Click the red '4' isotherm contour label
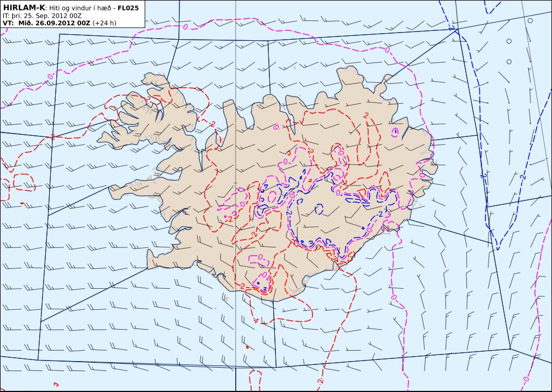This screenshot has width=552, height=392. [256, 321]
